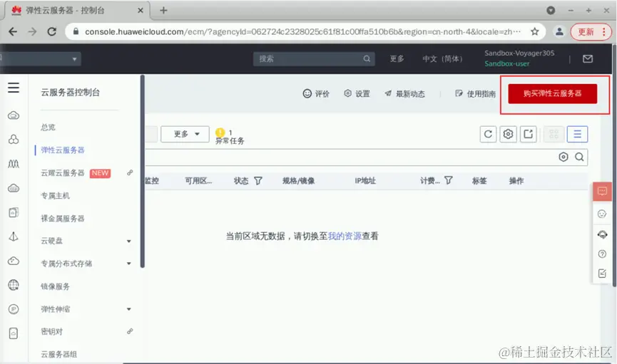Refresh the server list

(488, 134)
